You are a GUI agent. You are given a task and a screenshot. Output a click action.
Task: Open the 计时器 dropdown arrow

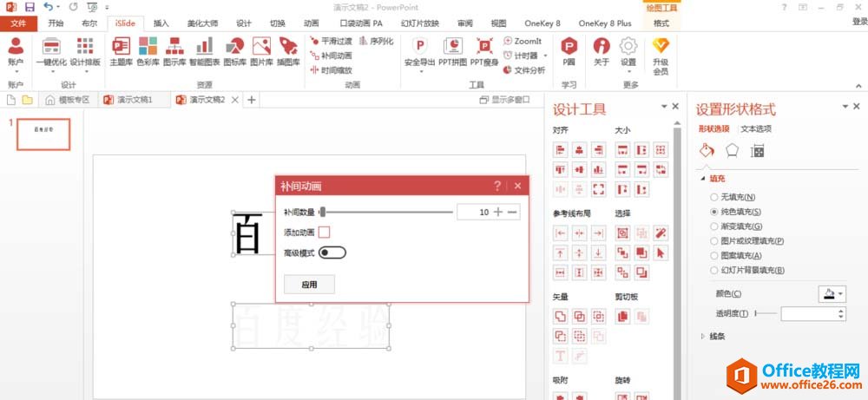tap(545, 56)
